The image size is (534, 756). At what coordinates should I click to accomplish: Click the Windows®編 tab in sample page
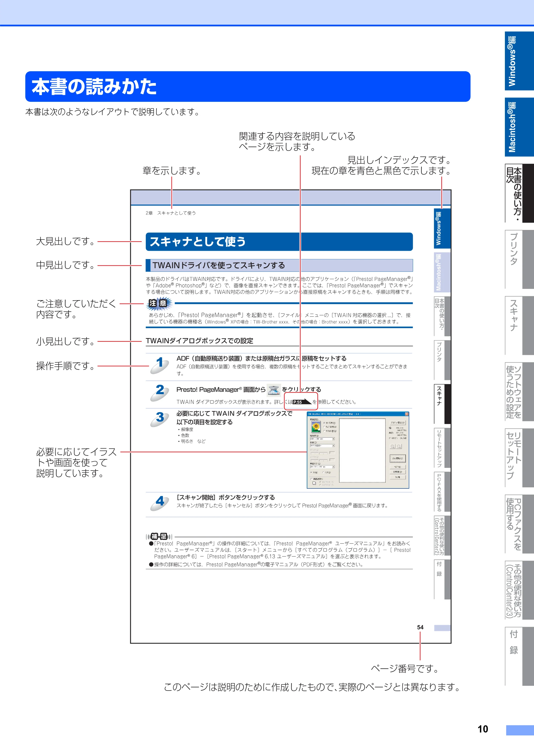point(442,229)
